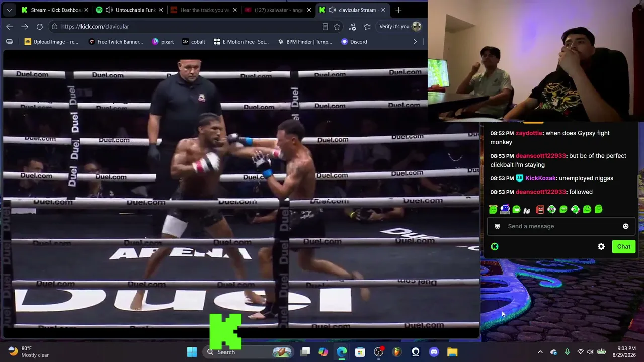Open the tab search dropdown arrow
The height and width of the screenshot is (362, 644).
click(x=9, y=10)
